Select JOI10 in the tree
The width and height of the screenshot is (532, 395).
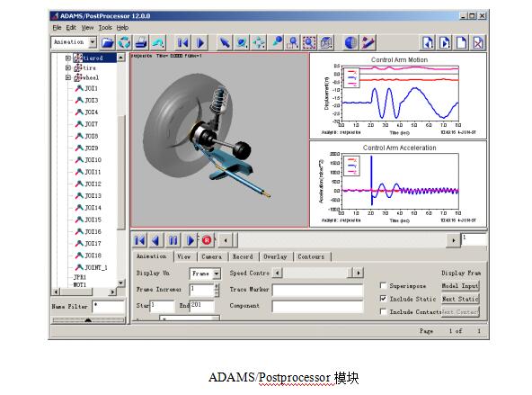pos(93,160)
